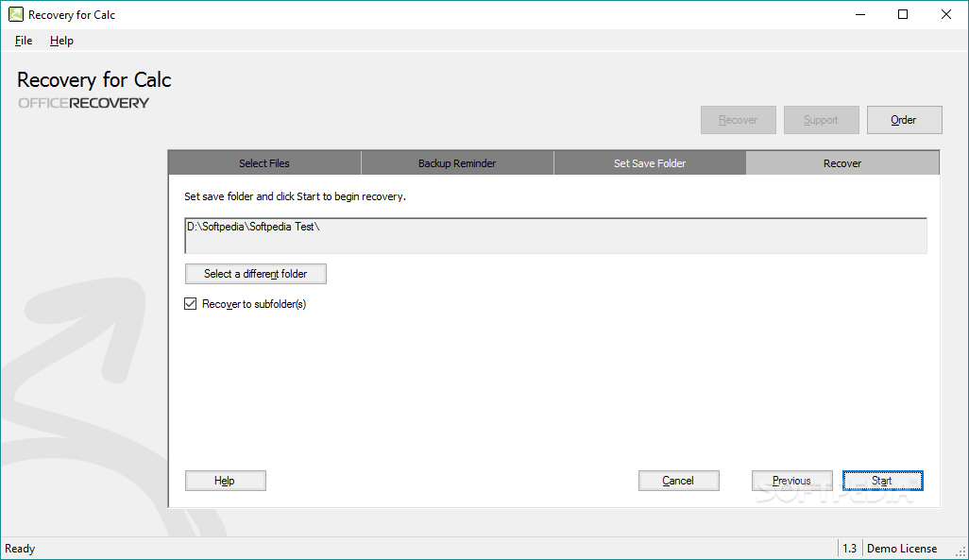Click the OFFICERECOVERY logo text

pos(83,103)
